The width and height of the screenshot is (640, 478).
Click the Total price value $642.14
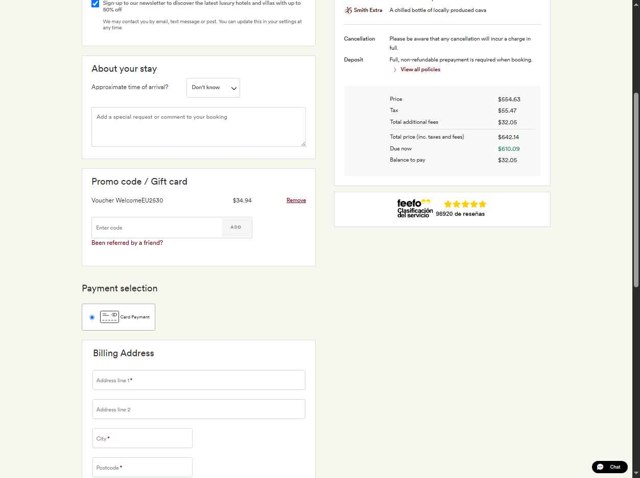click(508, 137)
